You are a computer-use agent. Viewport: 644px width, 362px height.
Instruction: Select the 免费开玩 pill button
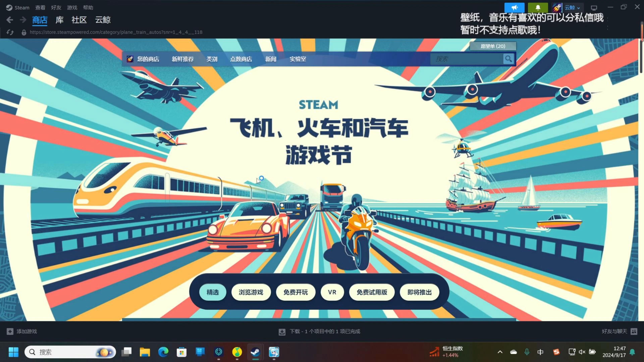tap(296, 292)
